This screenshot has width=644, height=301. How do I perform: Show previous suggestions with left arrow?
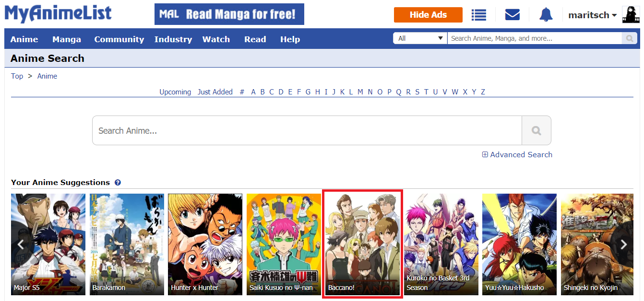(21, 244)
